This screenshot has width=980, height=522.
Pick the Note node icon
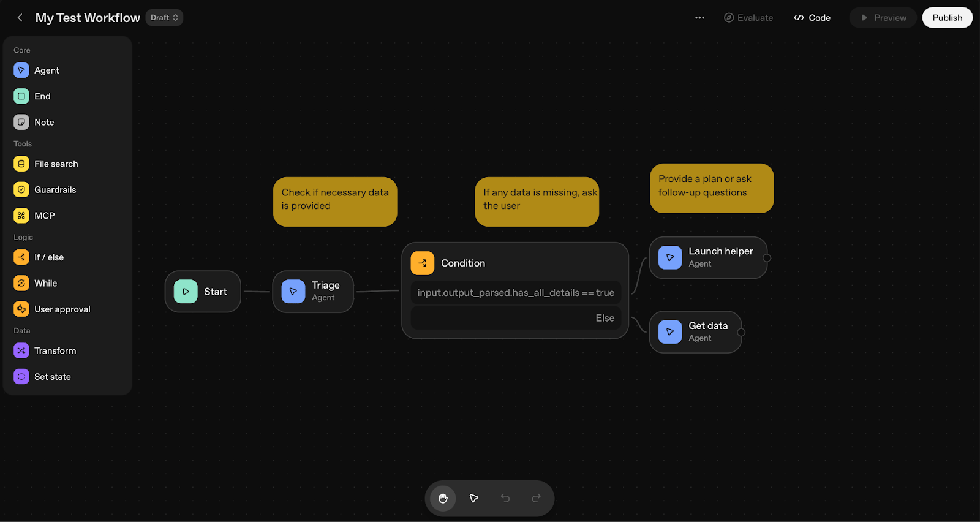pos(21,123)
